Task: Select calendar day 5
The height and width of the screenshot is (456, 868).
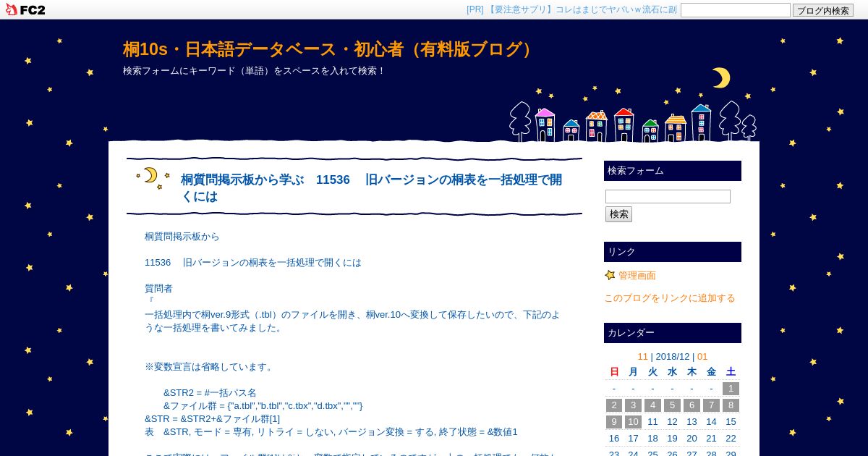Action: pyautogui.click(x=672, y=405)
